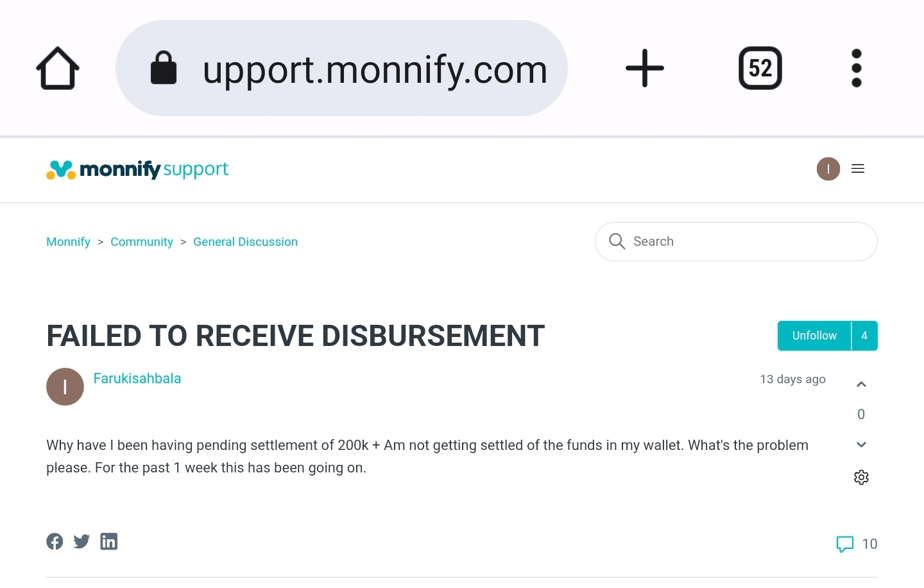This screenshot has height=588, width=924.
Task: Open the hamburger navigation menu
Action: [x=858, y=169]
